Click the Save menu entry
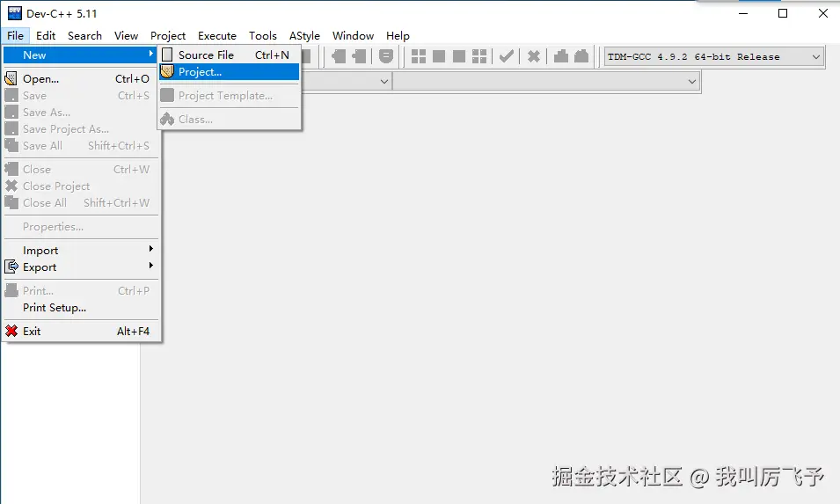Image resolution: width=840 pixels, height=504 pixels. (80, 95)
